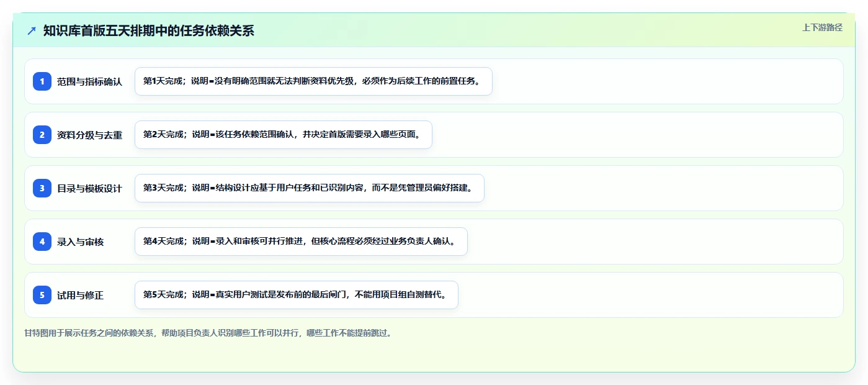Screen dimensions: 868x385
Task: Select step badge number 1
Action: click(42, 81)
